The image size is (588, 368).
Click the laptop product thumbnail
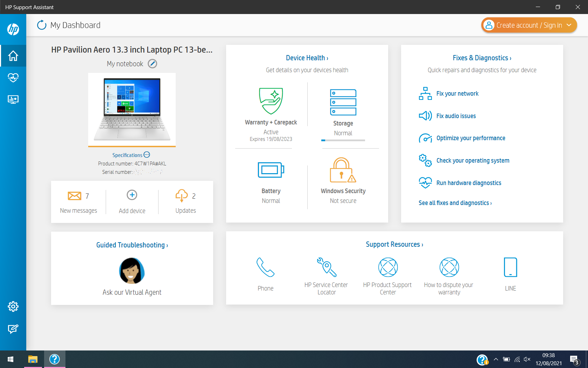pos(132,109)
